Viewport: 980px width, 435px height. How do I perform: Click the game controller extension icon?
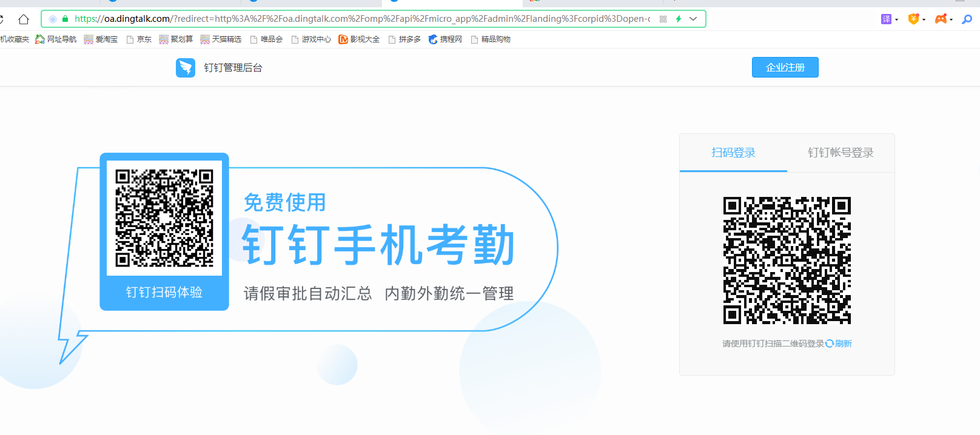coord(941,19)
